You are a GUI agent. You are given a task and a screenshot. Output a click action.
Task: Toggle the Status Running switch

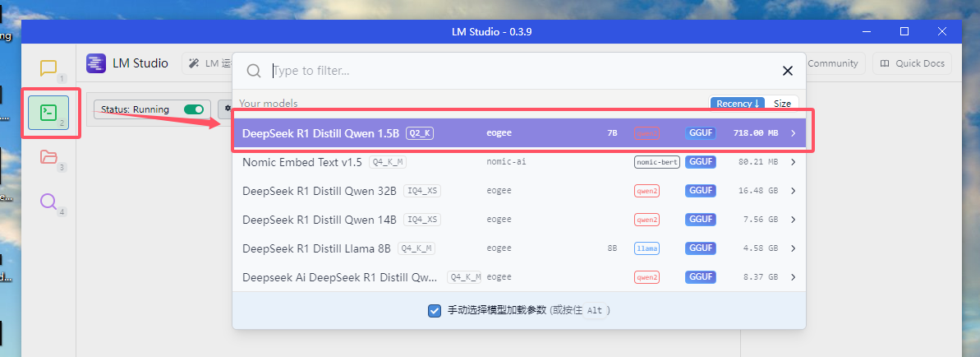point(194,109)
